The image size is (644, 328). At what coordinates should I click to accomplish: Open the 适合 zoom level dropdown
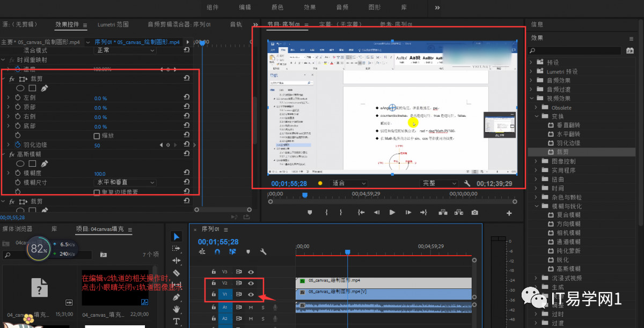click(x=348, y=183)
